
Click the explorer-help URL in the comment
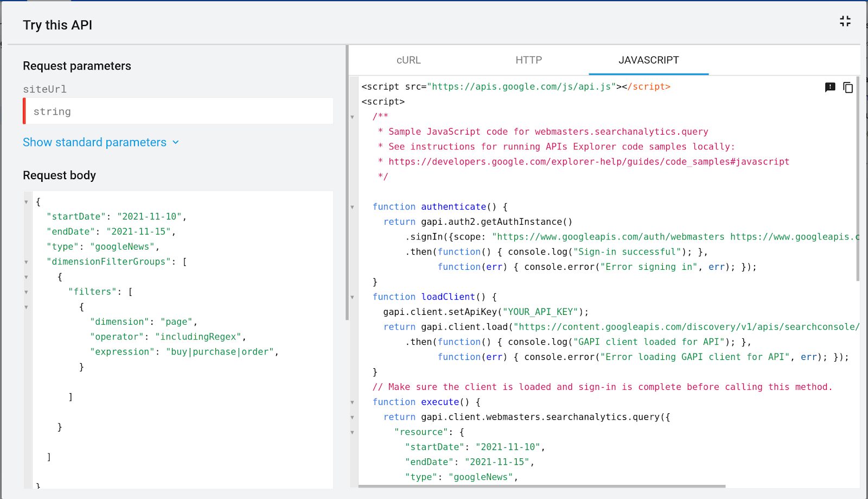tap(589, 162)
